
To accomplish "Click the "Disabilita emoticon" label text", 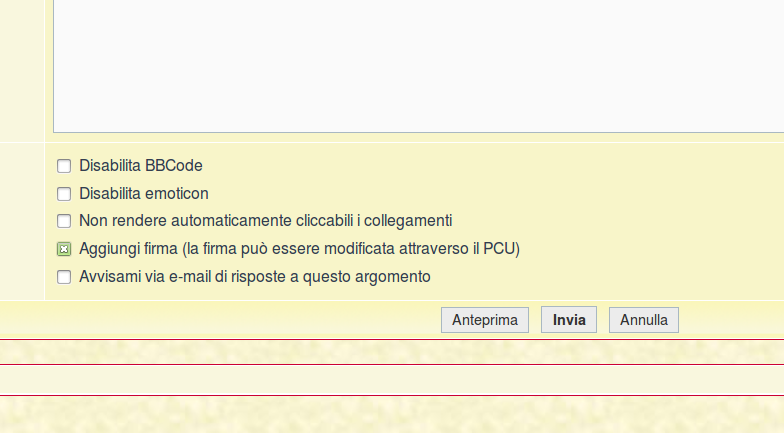I will [x=144, y=194].
